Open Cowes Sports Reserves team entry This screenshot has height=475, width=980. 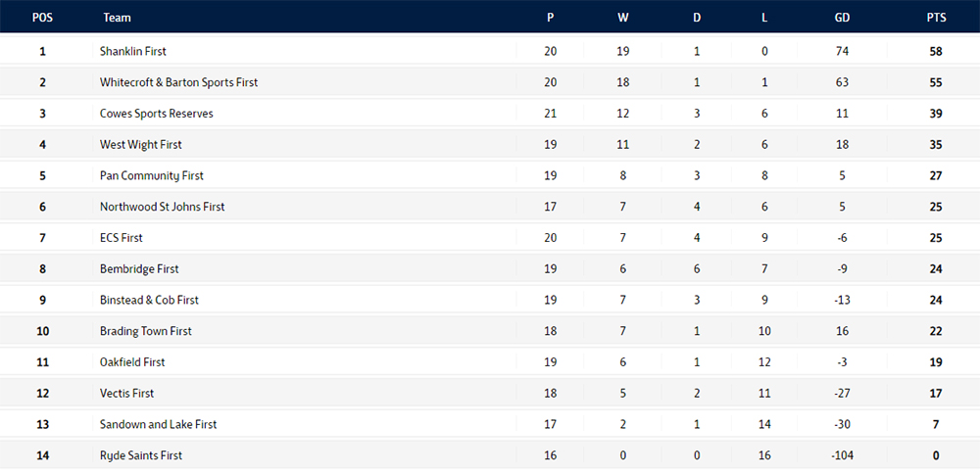click(156, 114)
